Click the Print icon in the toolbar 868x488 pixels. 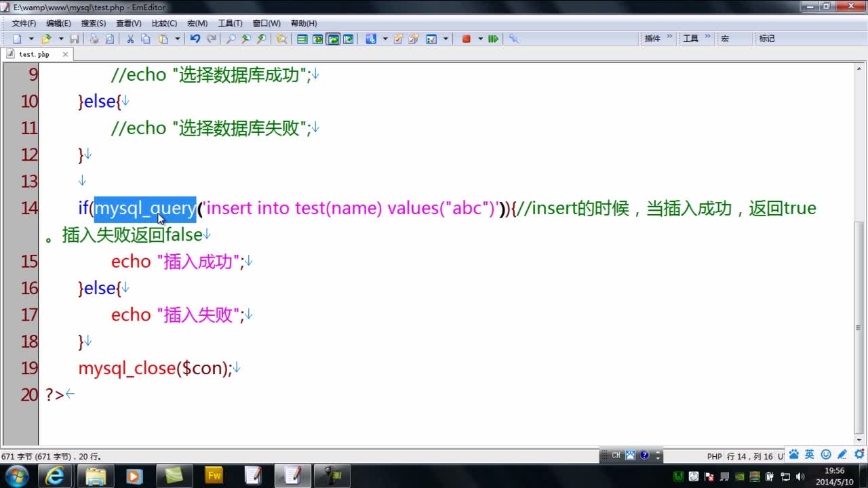[x=94, y=39]
